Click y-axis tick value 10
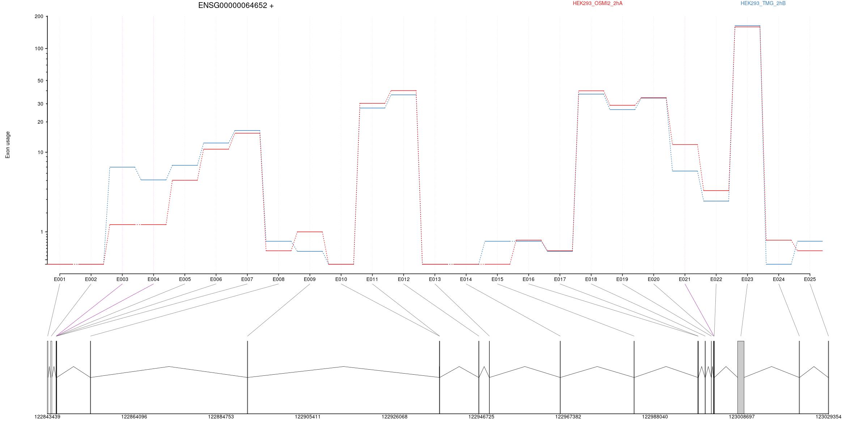 [x=40, y=153]
